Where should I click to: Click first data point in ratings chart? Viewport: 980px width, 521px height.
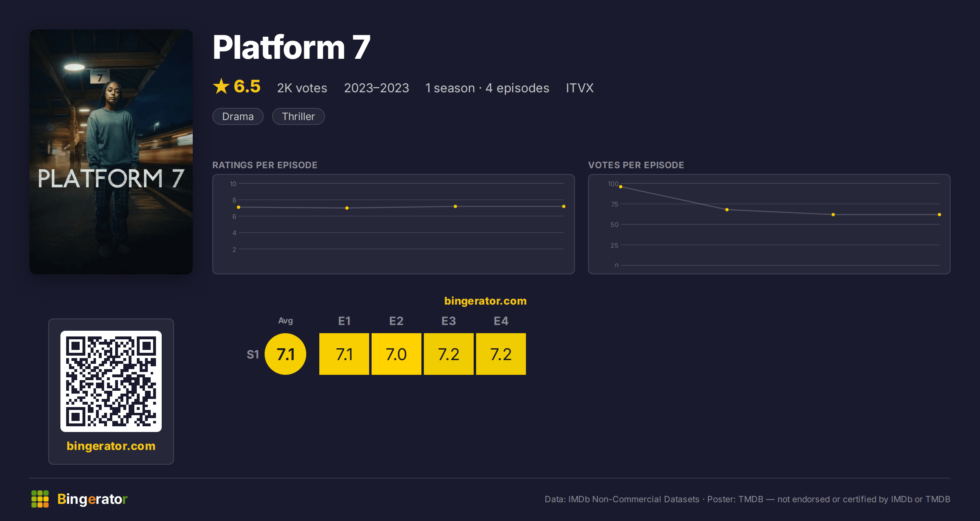point(238,207)
